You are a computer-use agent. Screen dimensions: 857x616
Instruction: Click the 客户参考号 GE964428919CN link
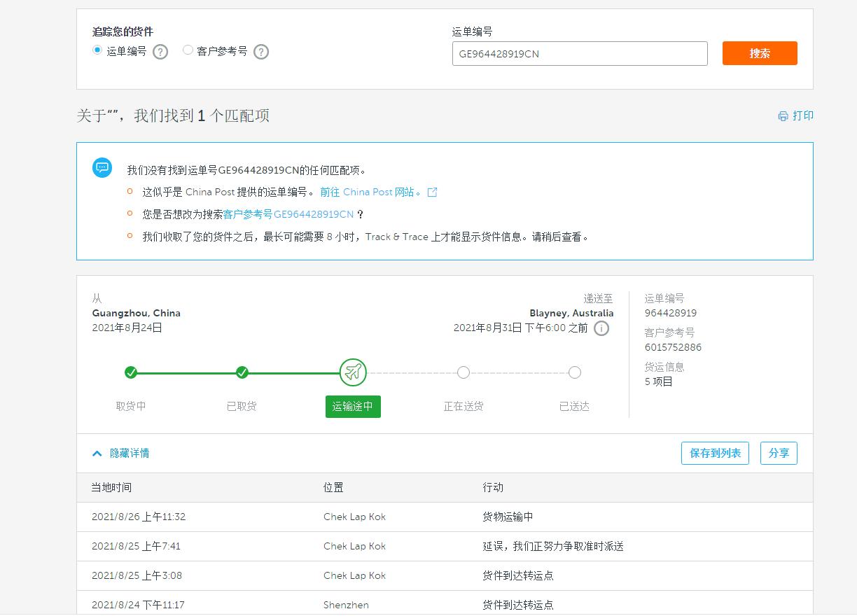(x=290, y=213)
